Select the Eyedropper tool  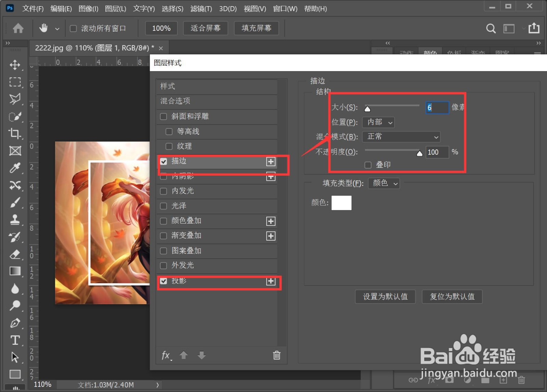[x=15, y=168]
